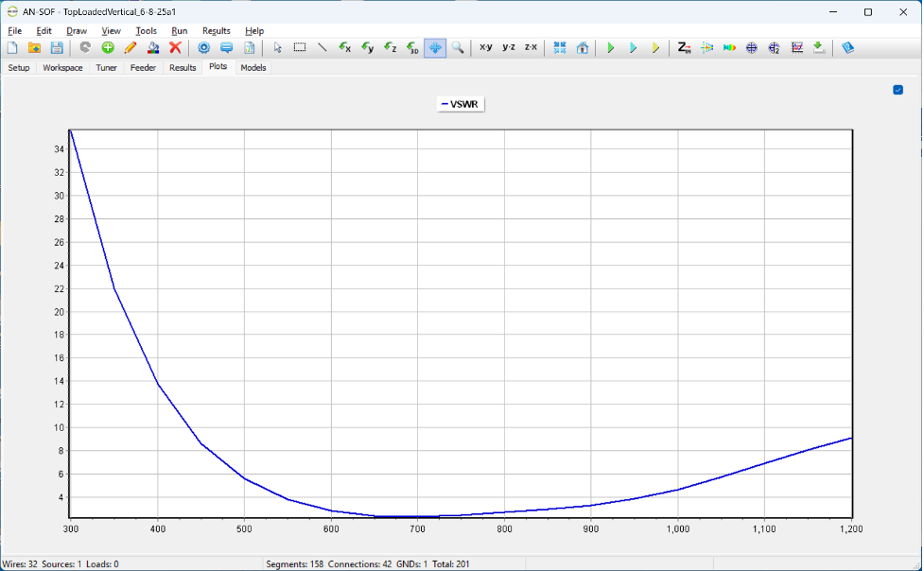Select the Plots tab
The height and width of the screenshot is (571, 924).
[218, 66]
